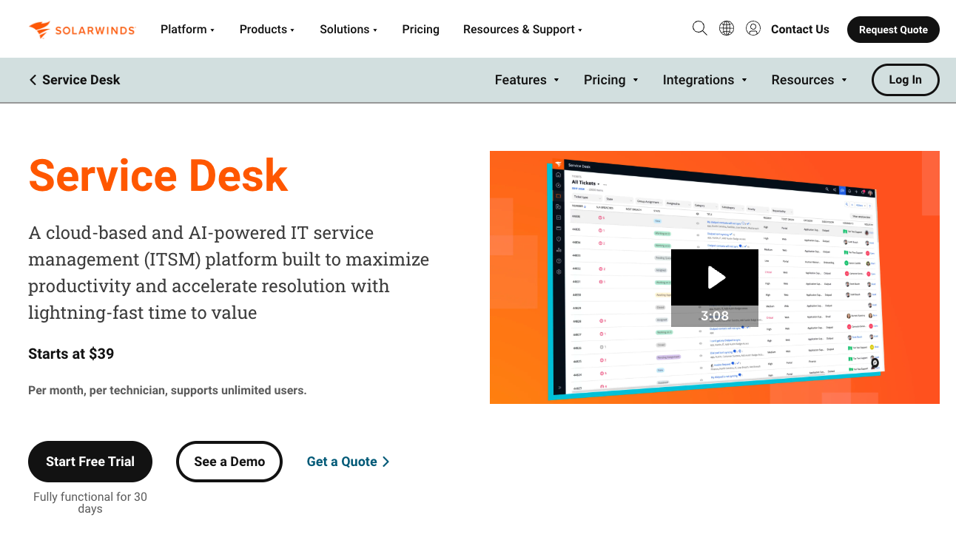Click the back chevron beside Service Desk
This screenshot has height=560, width=956.
33,80
